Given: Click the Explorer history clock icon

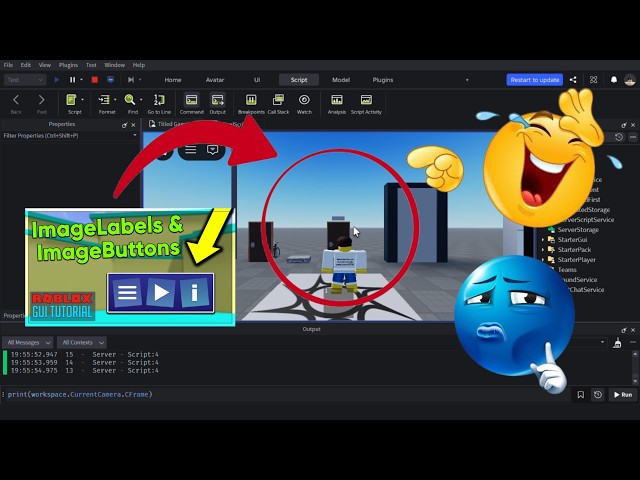Looking at the screenshot, I should (x=619, y=137).
